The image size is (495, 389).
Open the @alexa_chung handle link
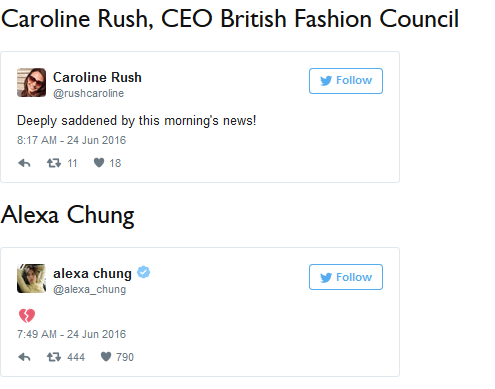coord(90,289)
